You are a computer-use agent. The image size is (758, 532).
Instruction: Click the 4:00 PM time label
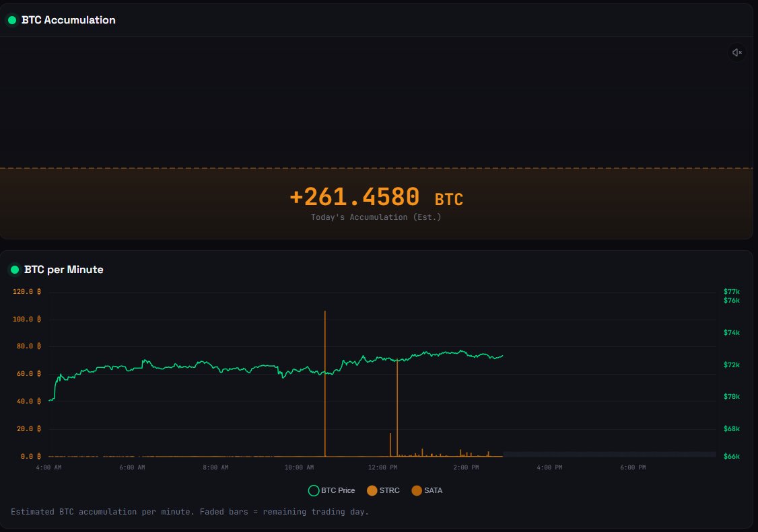(x=549, y=467)
